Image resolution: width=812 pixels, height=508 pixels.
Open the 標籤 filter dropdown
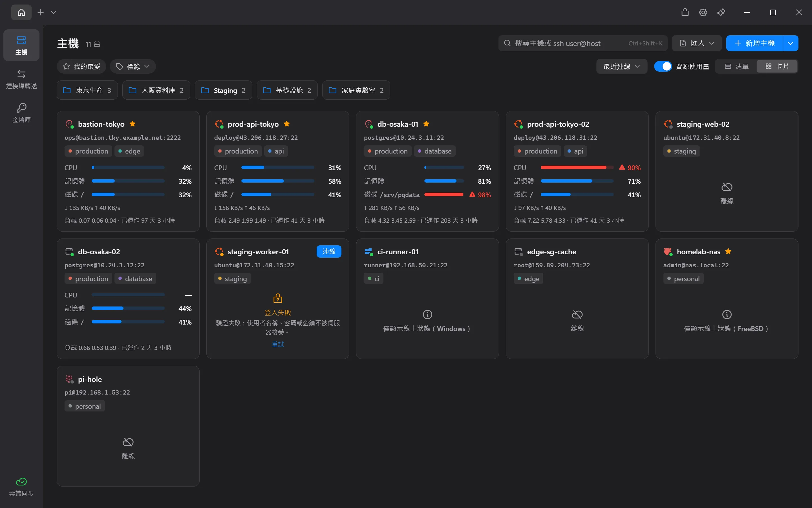(x=133, y=67)
